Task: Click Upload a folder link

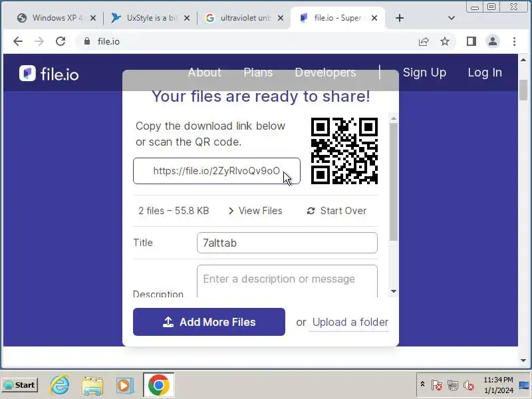Action: pyautogui.click(x=350, y=322)
